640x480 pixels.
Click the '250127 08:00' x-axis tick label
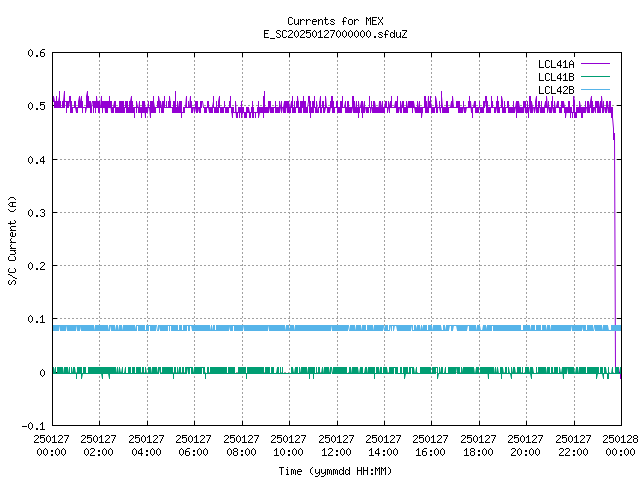point(241,446)
